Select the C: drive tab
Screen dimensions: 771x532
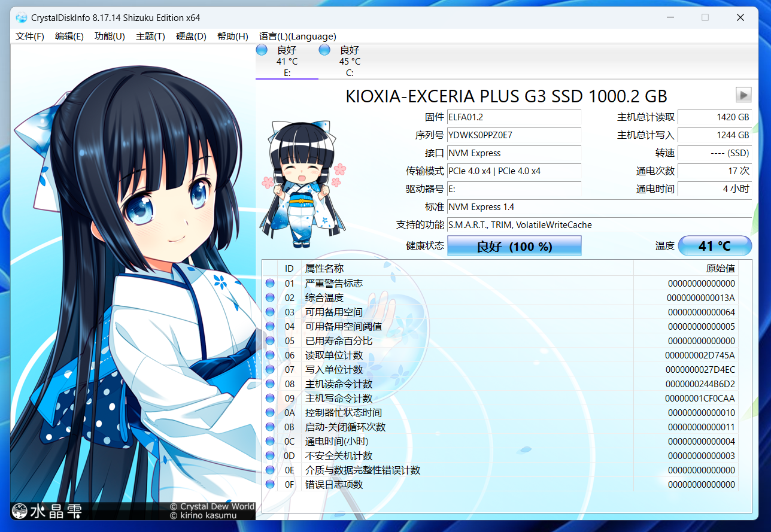[350, 61]
